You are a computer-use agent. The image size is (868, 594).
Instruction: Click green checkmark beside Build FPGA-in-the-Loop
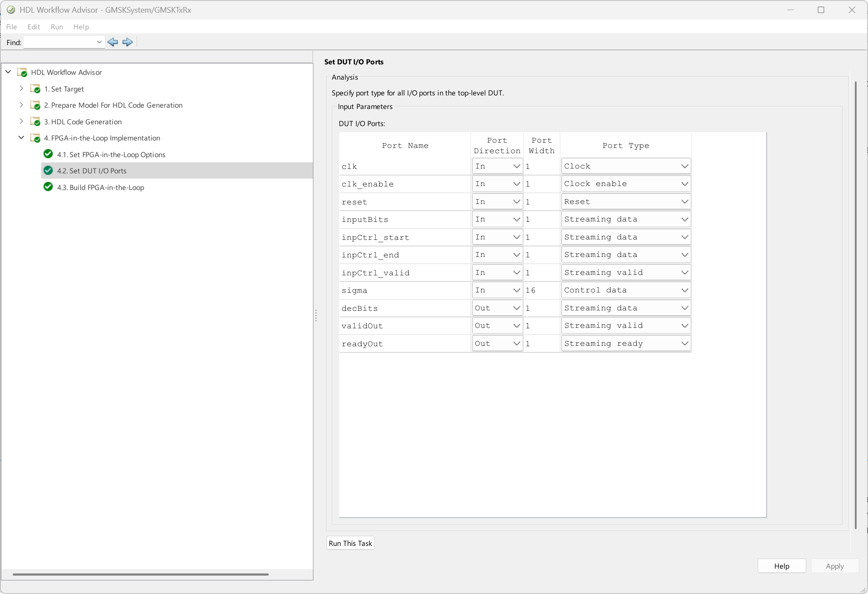[x=48, y=187]
